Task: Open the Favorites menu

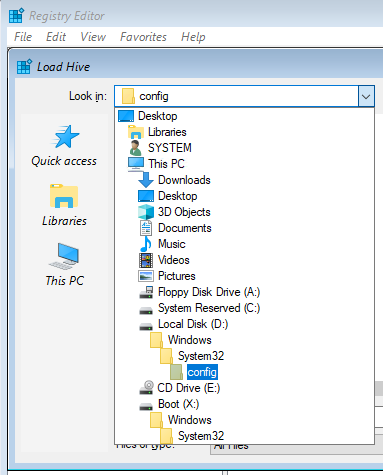Action: click(143, 37)
